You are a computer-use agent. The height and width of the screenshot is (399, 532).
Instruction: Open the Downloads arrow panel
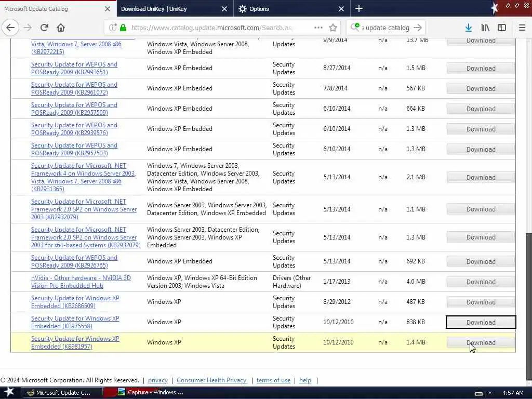(468, 28)
